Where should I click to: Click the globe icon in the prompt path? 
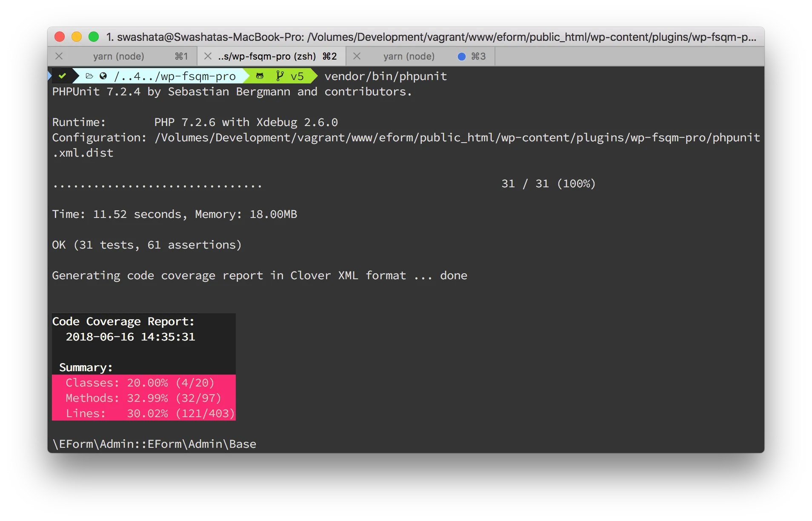coord(103,76)
